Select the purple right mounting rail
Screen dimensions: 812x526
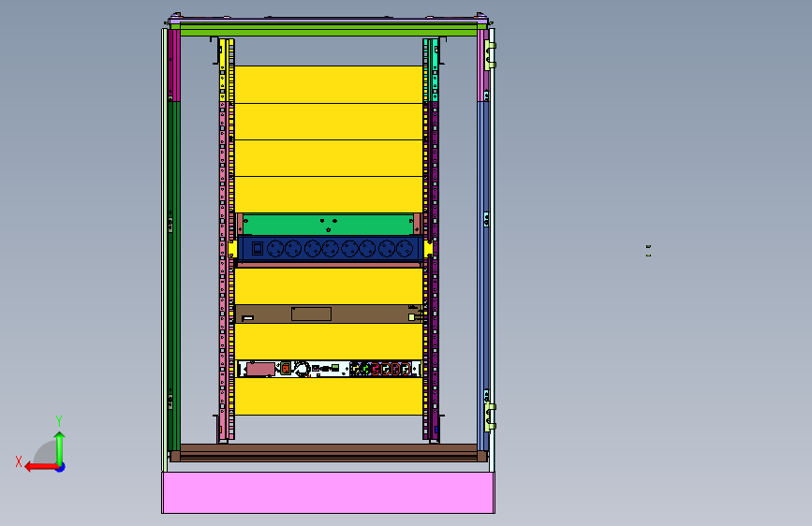click(x=435, y=270)
